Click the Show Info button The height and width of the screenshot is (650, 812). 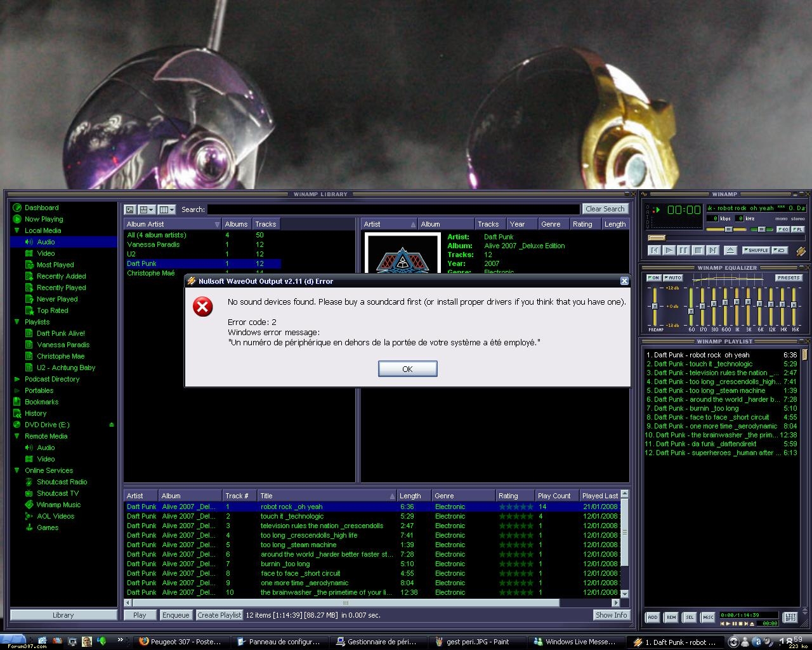(x=611, y=615)
